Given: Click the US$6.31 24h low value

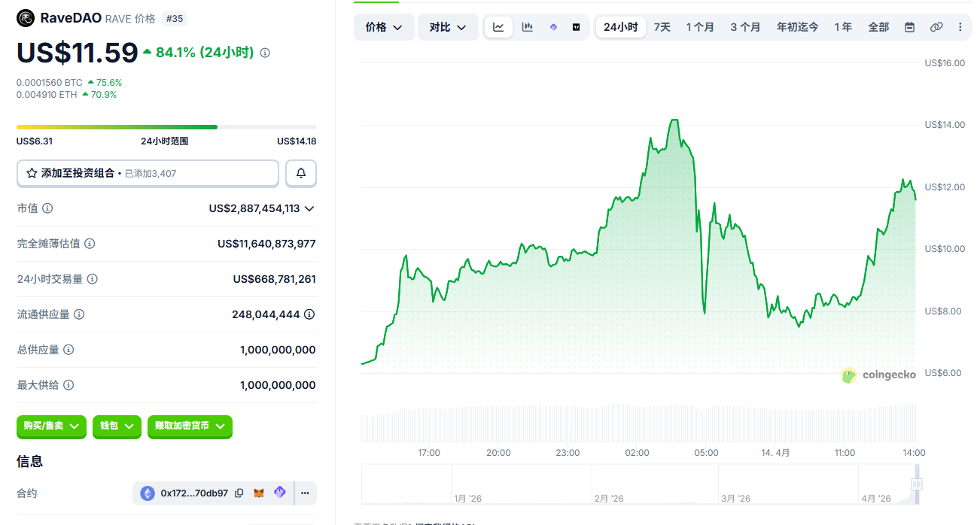Looking at the screenshot, I should click(35, 141).
